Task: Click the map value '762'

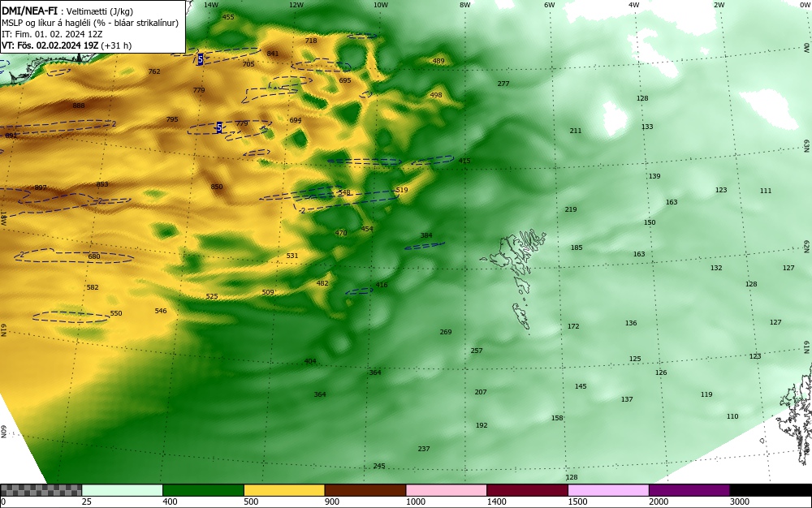Action: point(154,71)
